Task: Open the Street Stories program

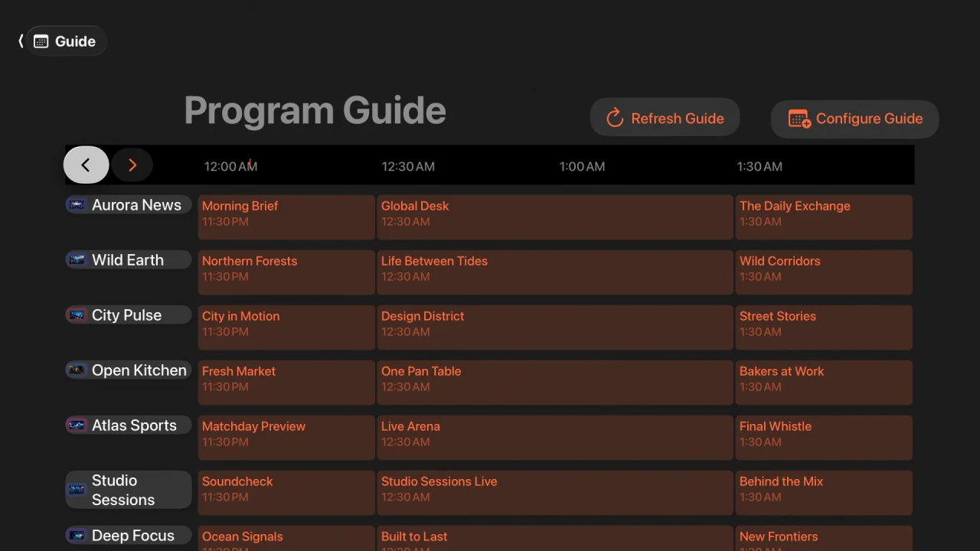Action: tap(824, 328)
